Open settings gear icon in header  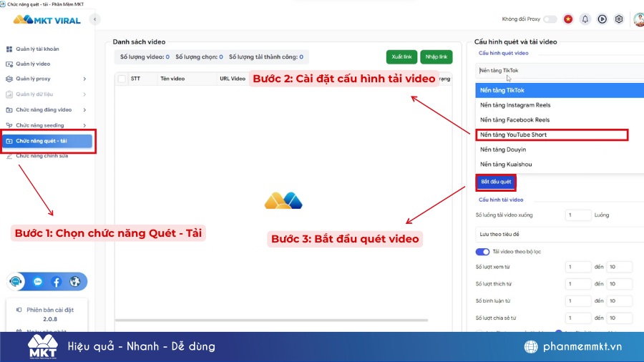[619, 19]
